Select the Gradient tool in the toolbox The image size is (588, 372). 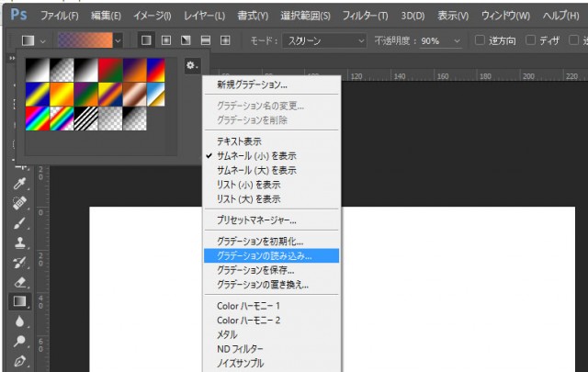pyautogui.click(x=19, y=300)
